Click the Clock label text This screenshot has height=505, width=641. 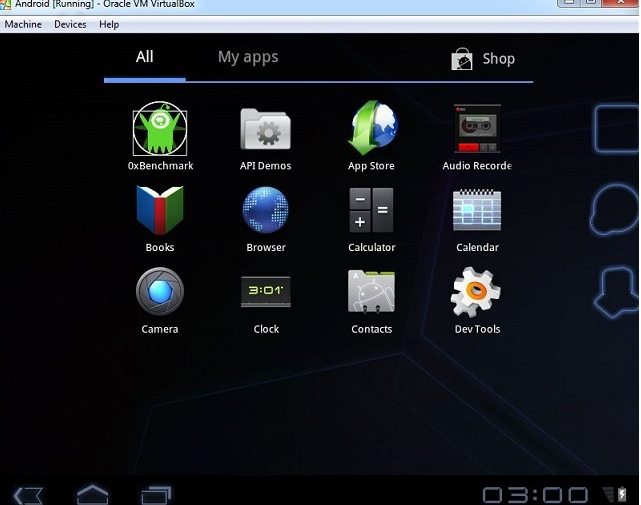pyautogui.click(x=266, y=329)
